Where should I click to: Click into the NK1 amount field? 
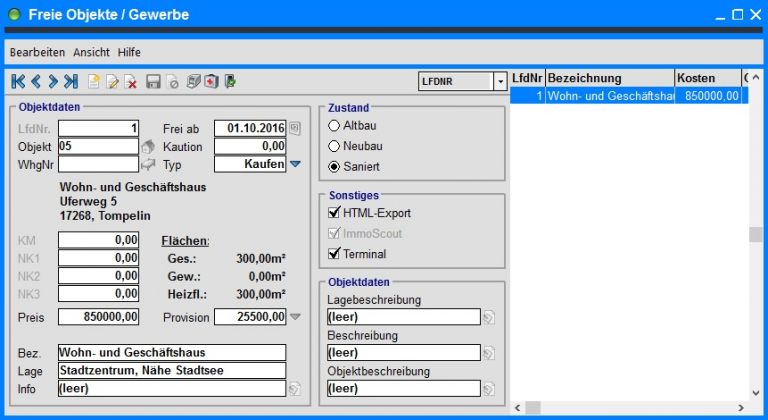pos(98,258)
